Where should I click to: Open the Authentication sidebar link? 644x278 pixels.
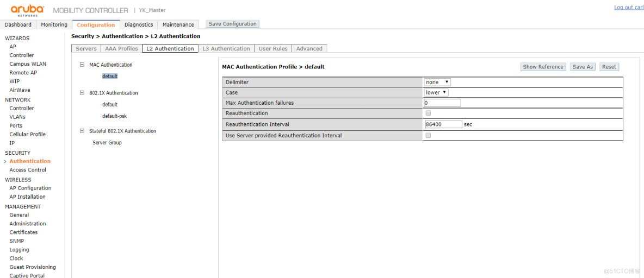[x=30, y=161]
